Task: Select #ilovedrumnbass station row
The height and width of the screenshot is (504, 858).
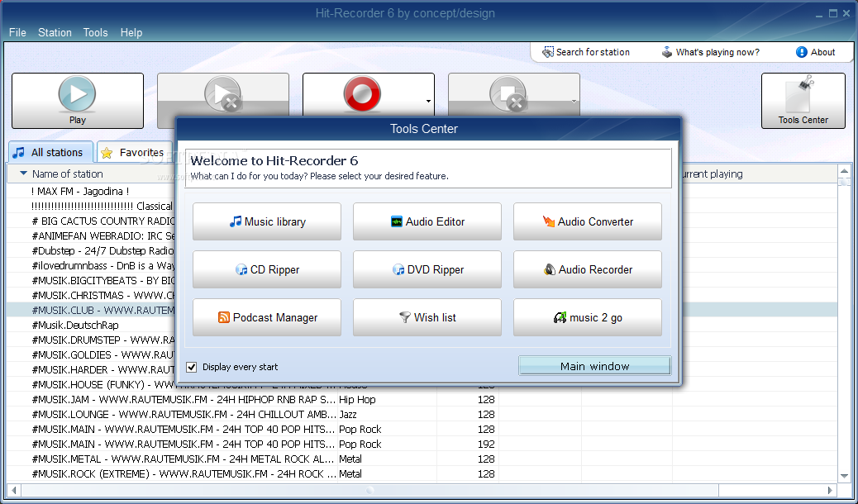Action: click(x=91, y=265)
